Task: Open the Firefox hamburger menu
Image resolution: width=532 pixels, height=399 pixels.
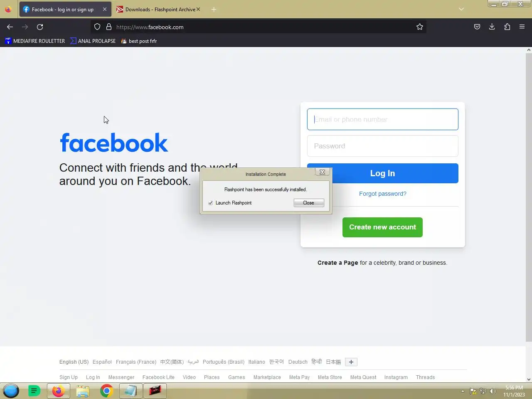Action: pos(522,27)
